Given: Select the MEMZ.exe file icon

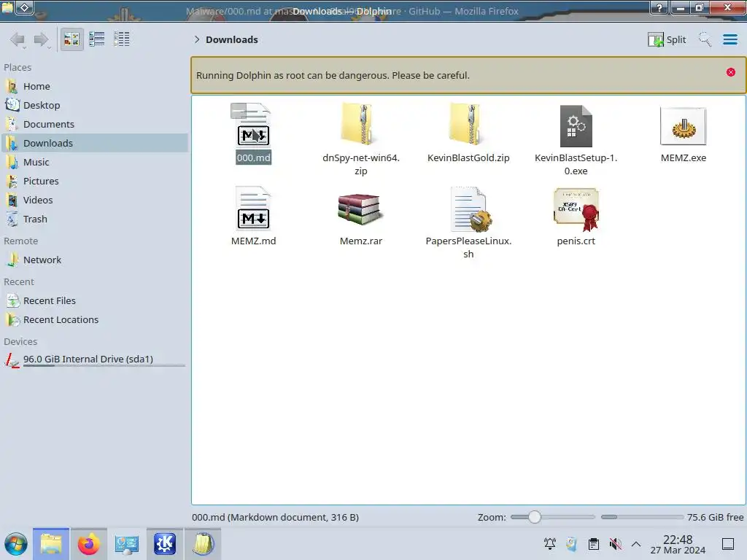Looking at the screenshot, I should (x=683, y=126).
